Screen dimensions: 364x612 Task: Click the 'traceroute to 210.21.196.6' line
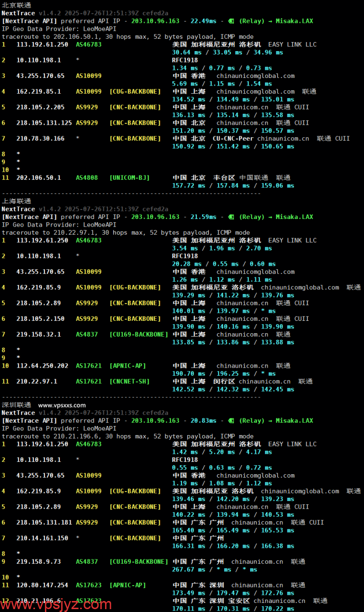tap(128, 437)
